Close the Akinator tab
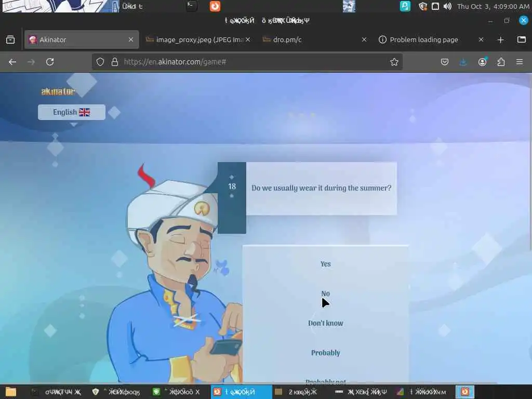This screenshot has width=532, height=399. tap(131, 39)
